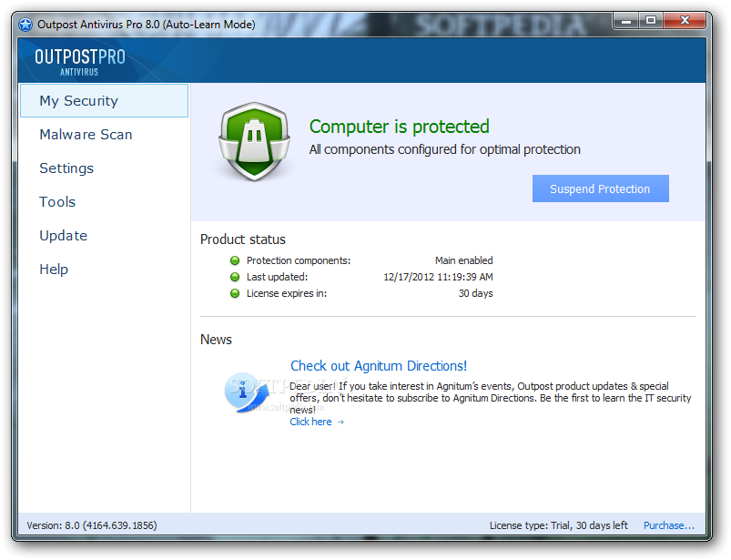Open the Update section
Image resolution: width=731 pixels, height=560 pixels.
(64, 236)
